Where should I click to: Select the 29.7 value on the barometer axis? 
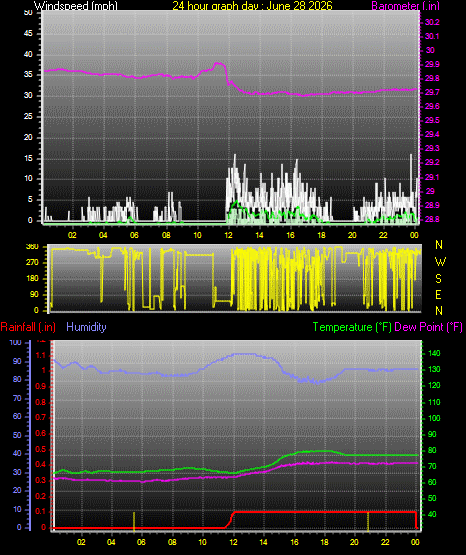click(432, 92)
